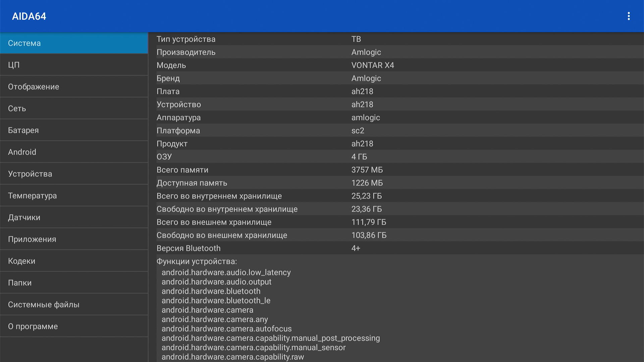Screen dimensions: 644x362
Task: Click the Платформа sc2 row
Action: (396, 131)
